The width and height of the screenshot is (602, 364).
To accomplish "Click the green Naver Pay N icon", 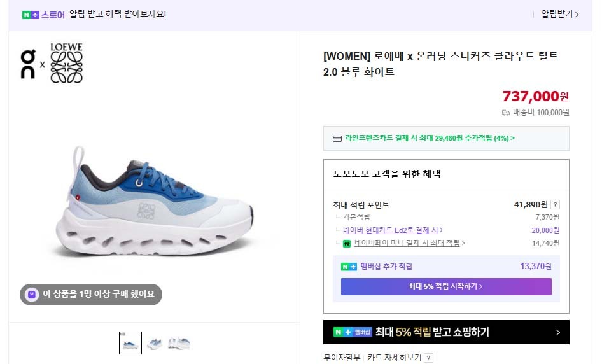I will tap(347, 243).
